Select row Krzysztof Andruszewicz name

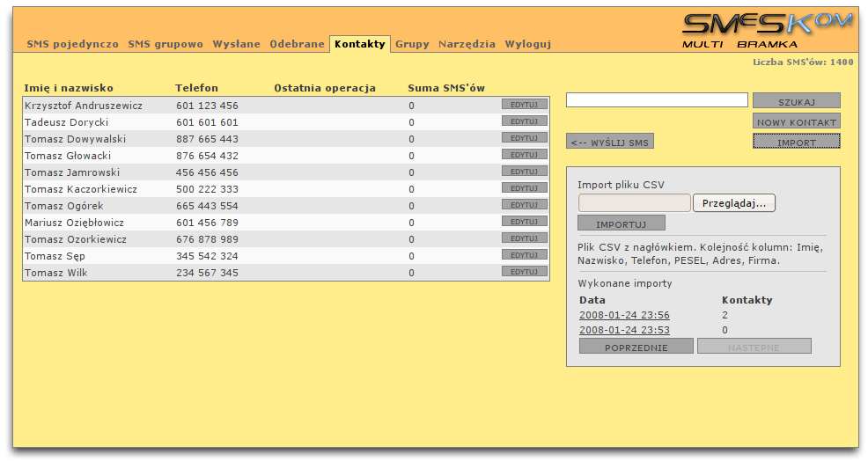point(83,106)
